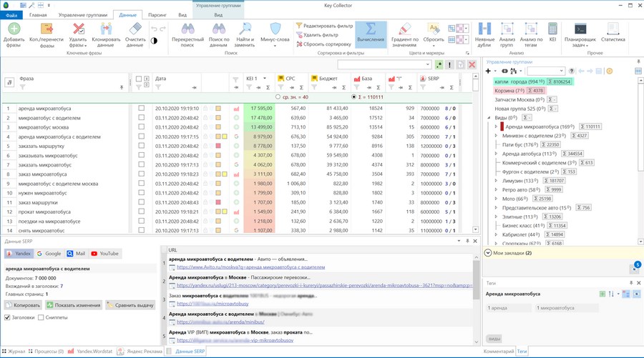Open the Файл menu
This screenshot has width=644, height=358.
(11, 15)
